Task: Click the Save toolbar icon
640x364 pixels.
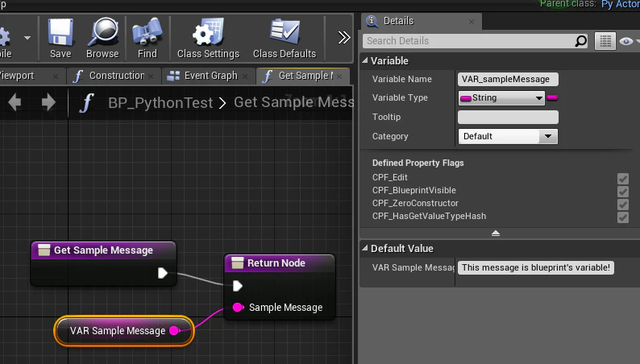Action: 60,39
